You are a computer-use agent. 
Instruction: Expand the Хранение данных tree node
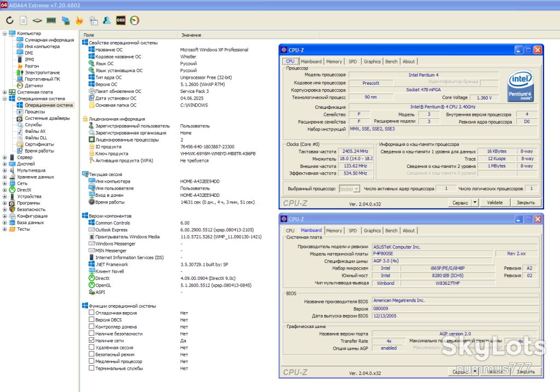(4, 177)
